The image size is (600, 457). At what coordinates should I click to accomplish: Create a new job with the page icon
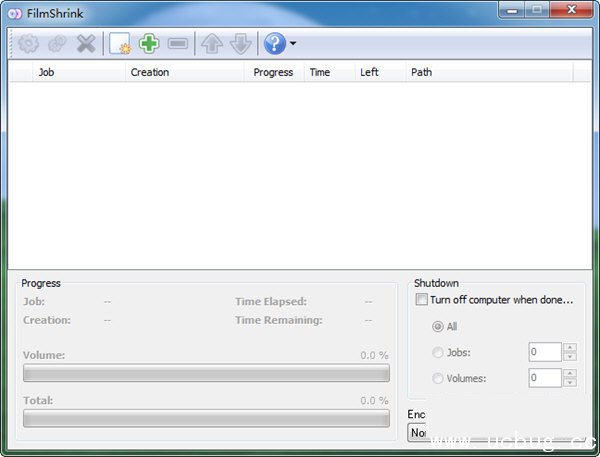[120, 44]
